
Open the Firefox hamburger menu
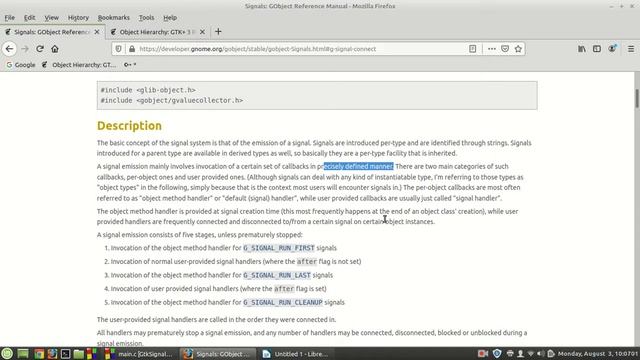coord(631,49)
